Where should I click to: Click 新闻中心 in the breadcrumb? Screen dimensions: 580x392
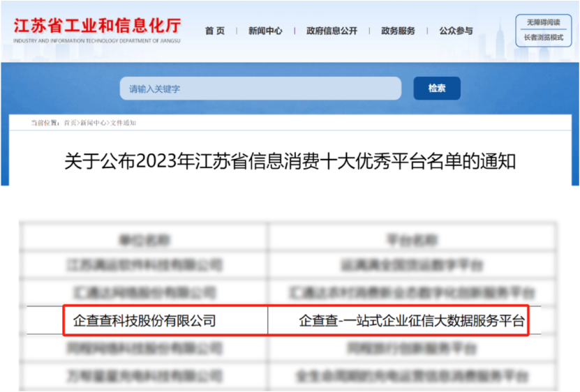point(94,123)
